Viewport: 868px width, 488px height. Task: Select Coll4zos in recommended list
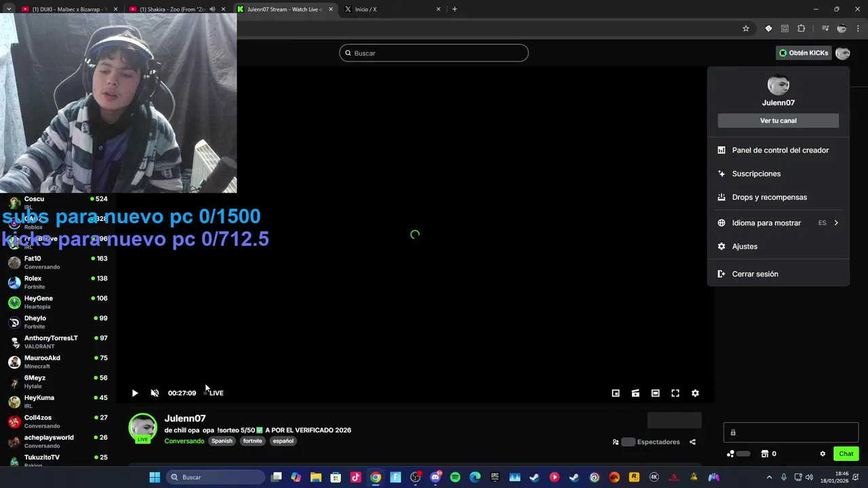click(x=58, y=422)
